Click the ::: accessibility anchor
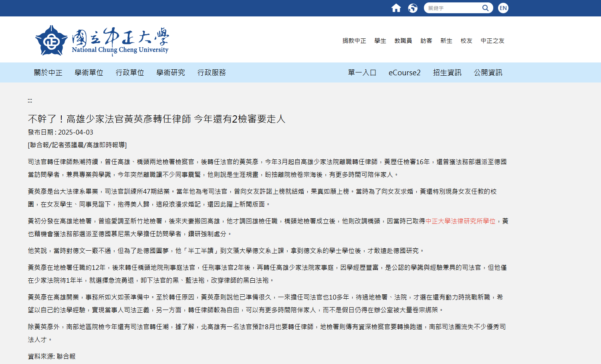 tap(30, 101)
